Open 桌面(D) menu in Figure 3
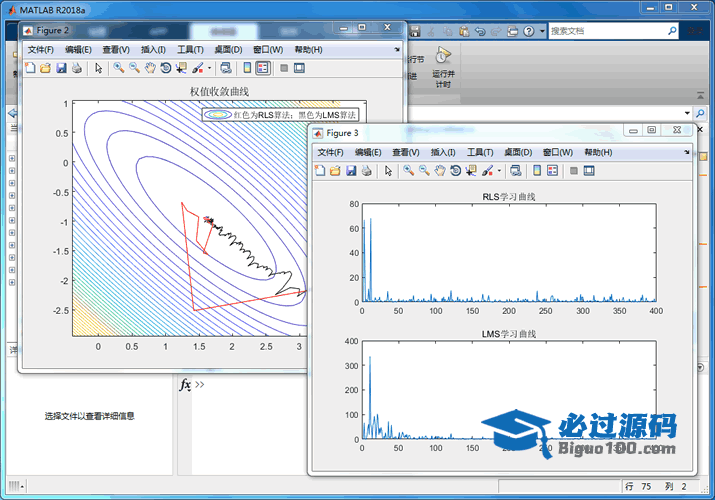Image resolution: width=715 pixels, height=500 pixels. [518, 152]
